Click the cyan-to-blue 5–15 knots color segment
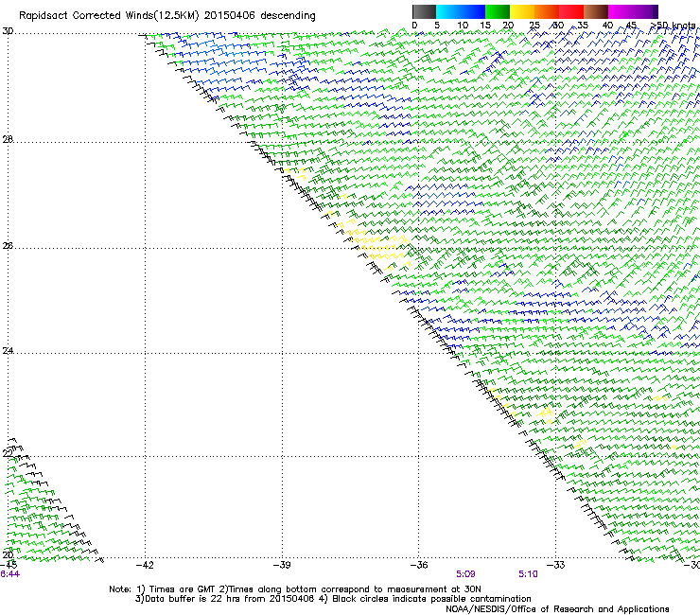700x615 pixels. click(461, 11)
